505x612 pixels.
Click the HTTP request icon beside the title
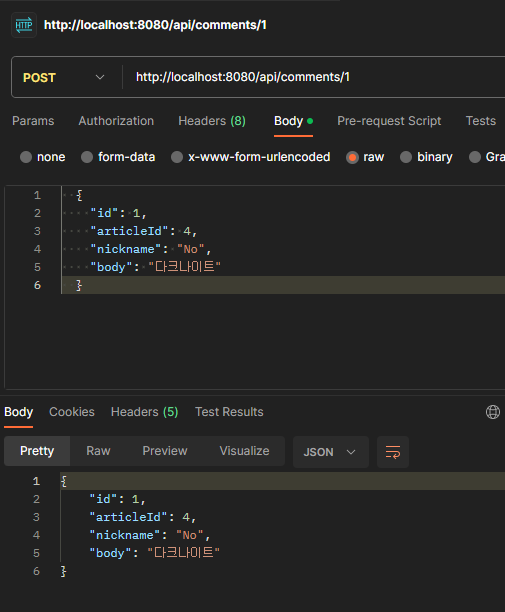point(24,25)
